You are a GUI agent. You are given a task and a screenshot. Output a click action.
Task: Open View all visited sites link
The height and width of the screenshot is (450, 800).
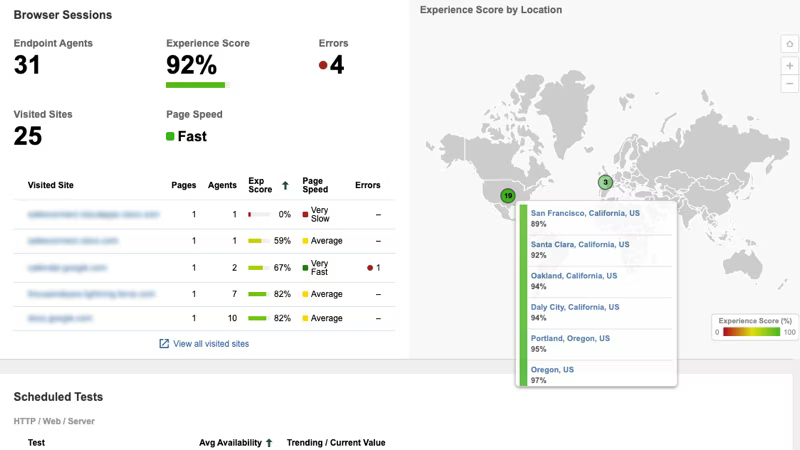click(211, 344)
